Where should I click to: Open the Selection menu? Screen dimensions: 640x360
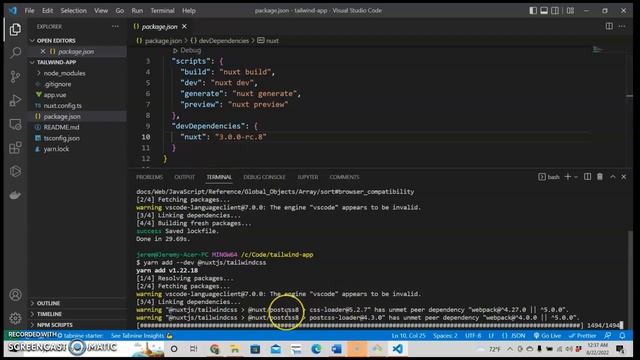(73, 11)
